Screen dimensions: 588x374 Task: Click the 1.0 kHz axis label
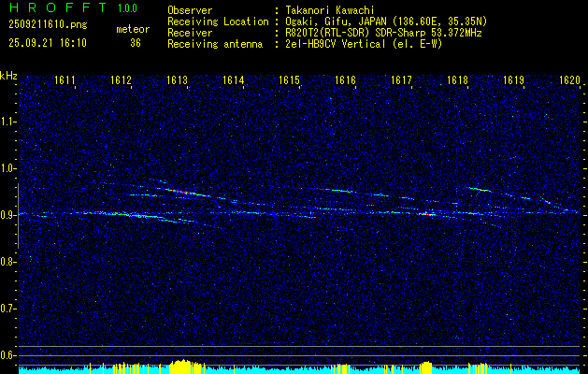pos(7,168)
